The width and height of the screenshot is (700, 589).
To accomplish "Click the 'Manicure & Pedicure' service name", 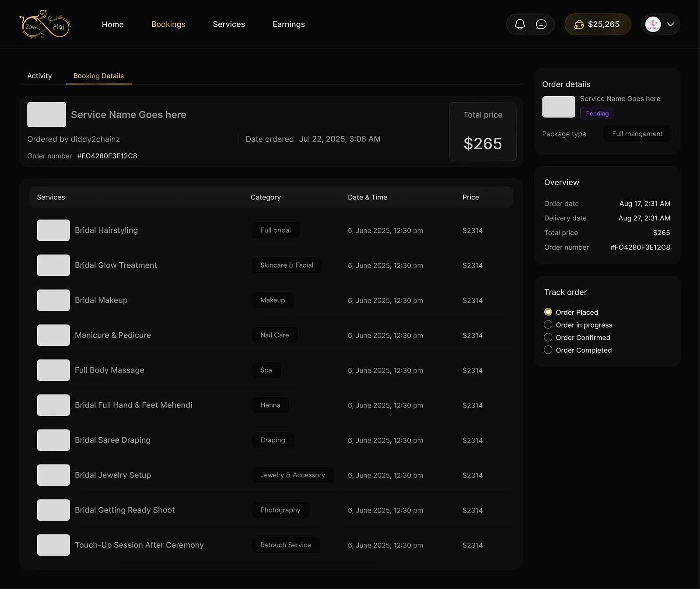I will point(113,335).
